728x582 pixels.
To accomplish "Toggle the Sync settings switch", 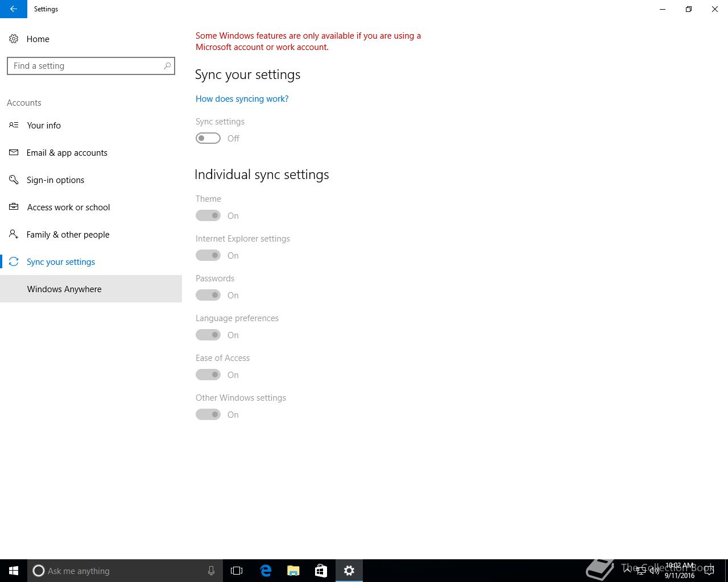I will click(208, 138).
